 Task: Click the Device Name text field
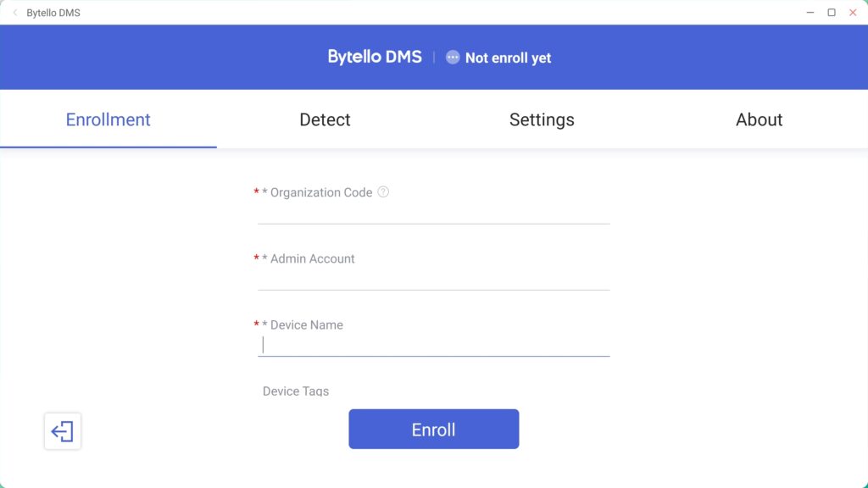click(433, 345)
